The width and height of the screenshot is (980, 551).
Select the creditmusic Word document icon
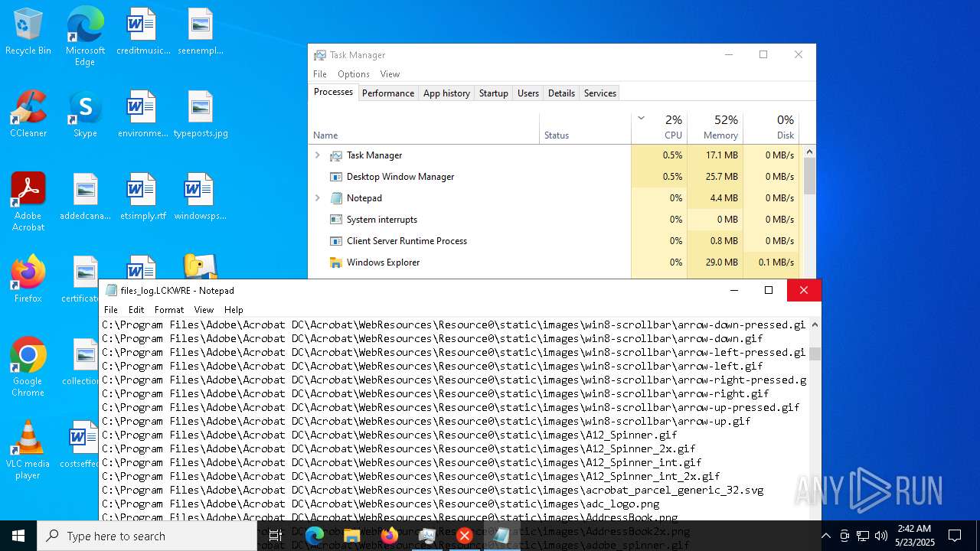pyautogui.click(x=143, y=32)
